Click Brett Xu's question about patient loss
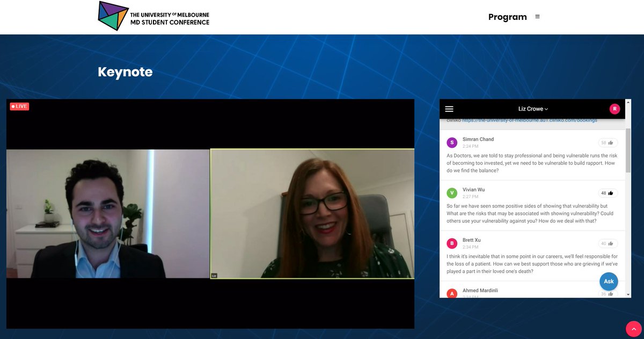 532,264
